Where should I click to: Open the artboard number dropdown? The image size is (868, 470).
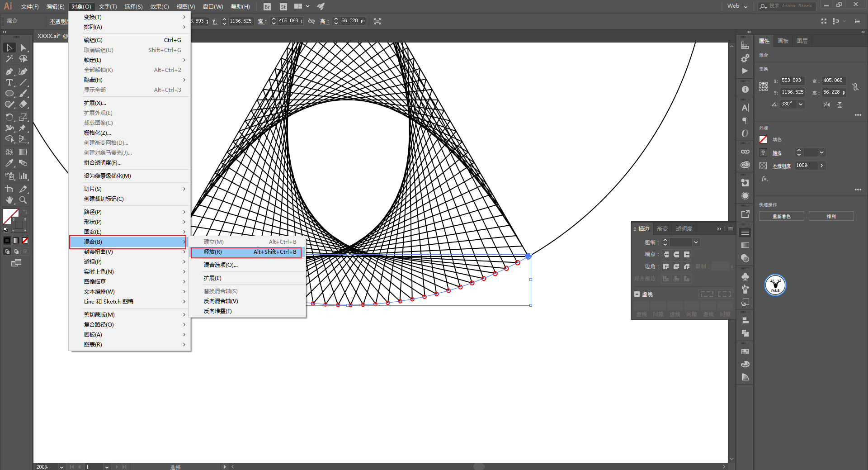pyautogui.click(x=107, y=467)
